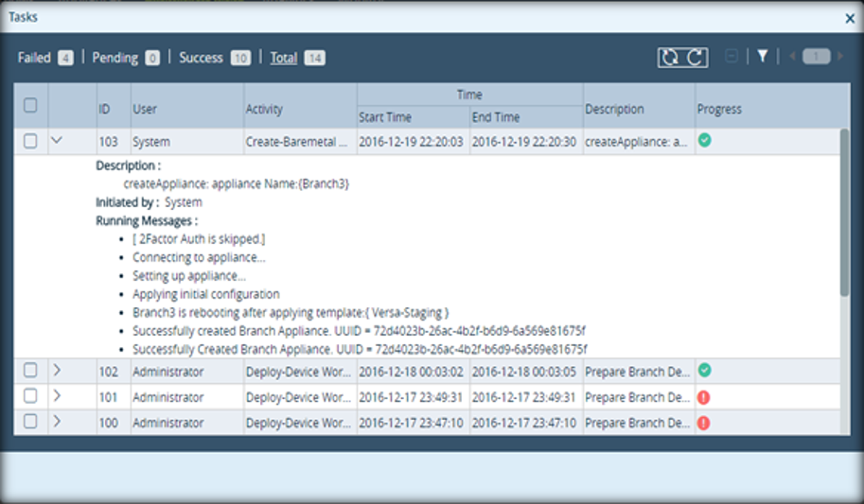The width and height of the screenshot is (864, 504).
Task: Check the box for task 103
Action: [30, 141]
